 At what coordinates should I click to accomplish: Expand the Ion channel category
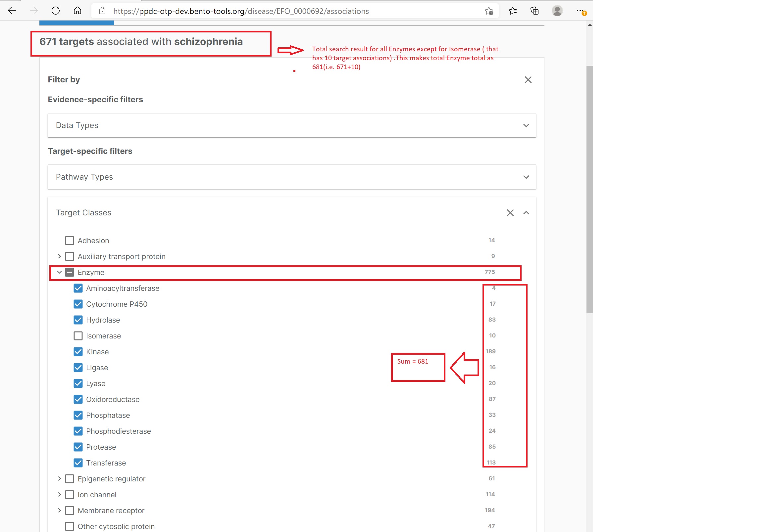(59, 495)
